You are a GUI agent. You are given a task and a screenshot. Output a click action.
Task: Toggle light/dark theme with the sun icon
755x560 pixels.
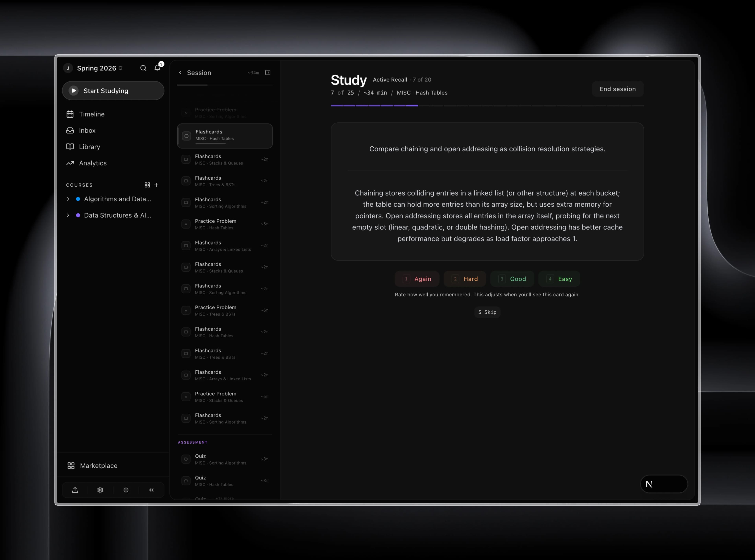click(126, 490)
